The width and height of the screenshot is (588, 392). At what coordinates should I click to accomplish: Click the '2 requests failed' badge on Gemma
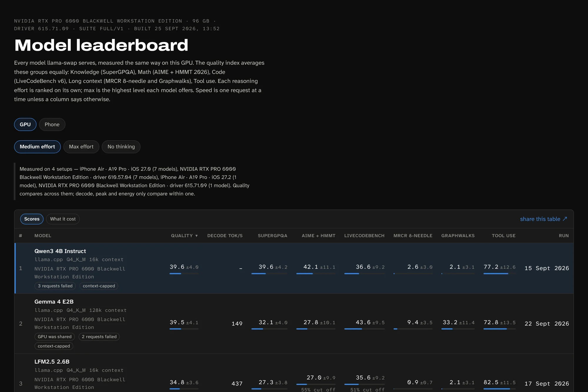point(99,337)
